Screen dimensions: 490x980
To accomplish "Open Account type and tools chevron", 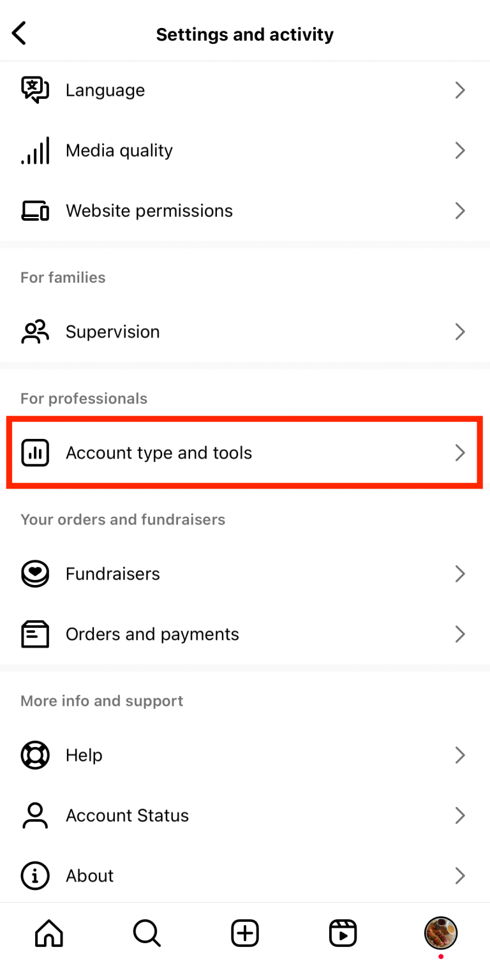I will pos(460,453).
